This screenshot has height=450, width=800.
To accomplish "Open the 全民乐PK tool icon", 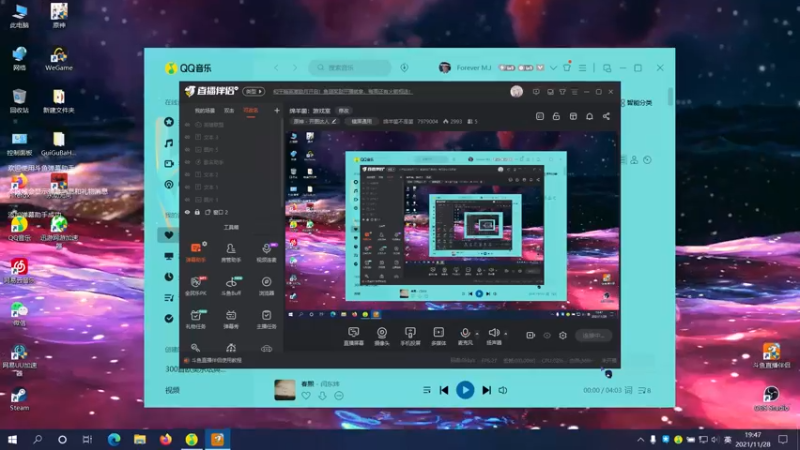I will [x=196, y=286].
